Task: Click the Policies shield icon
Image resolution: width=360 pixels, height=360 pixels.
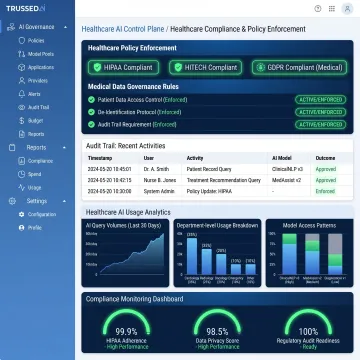Action: [22, 40]
